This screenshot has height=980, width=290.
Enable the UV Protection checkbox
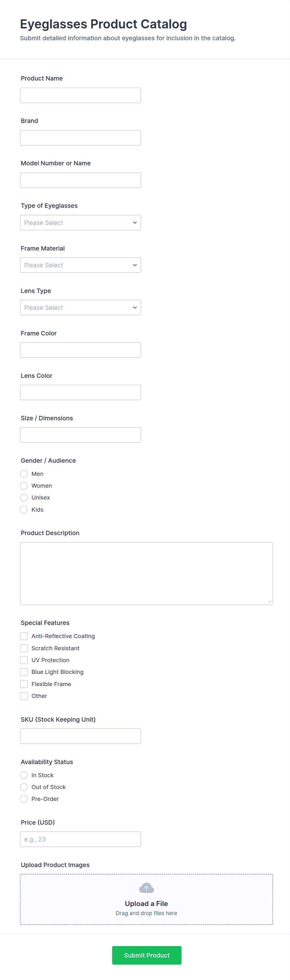pos(24,660)
